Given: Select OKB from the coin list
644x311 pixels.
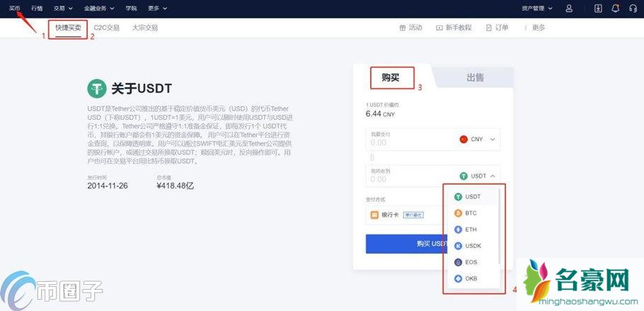Looking at the screenshot, I should coord(471,278).
